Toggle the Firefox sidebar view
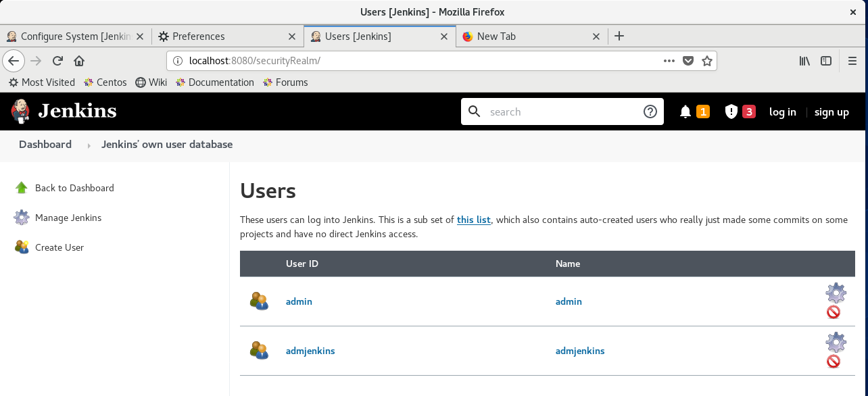This screenshot has height=396, width=868. tap(826, 61)
